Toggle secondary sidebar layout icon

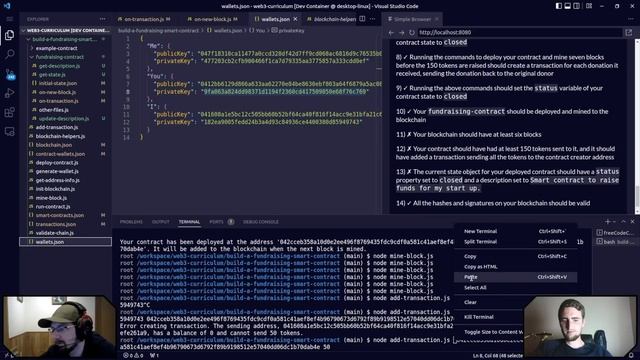coord(576,6)
